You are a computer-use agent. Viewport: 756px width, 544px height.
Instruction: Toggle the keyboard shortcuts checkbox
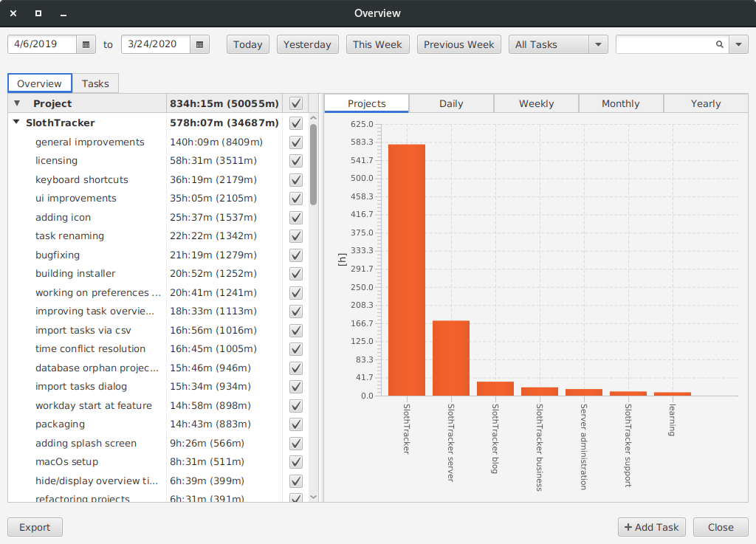(x=296, y=179)
